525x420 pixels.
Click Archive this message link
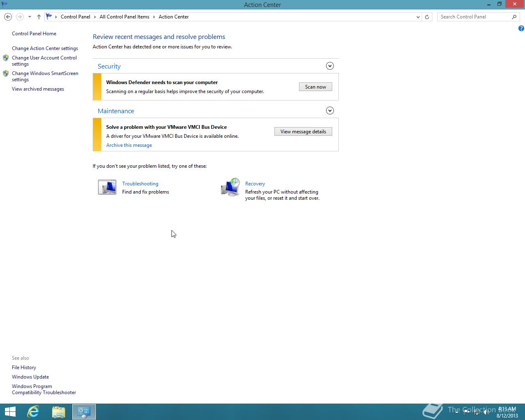tap(129, 145)
